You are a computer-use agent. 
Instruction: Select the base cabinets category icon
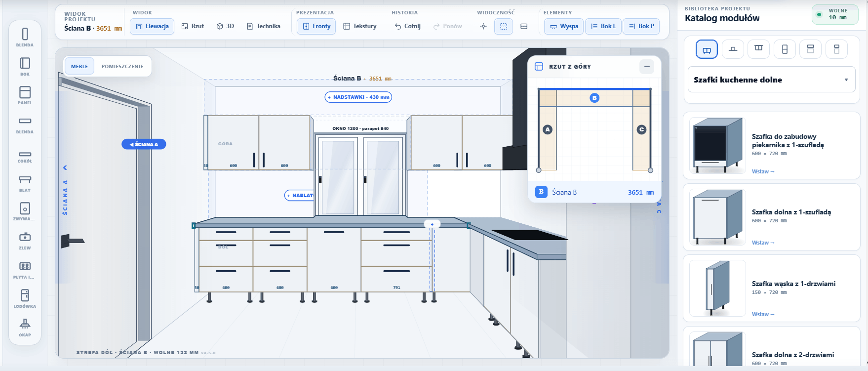tap(707, 49)
